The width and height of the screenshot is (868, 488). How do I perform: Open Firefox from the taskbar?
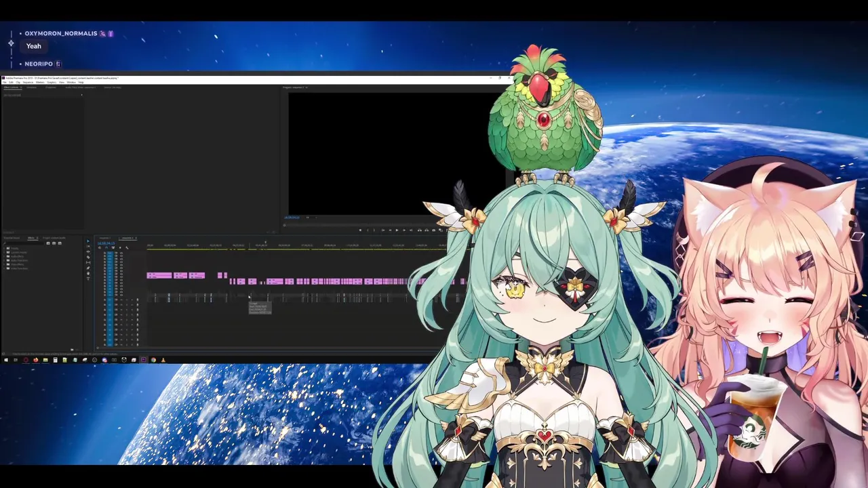[x=36, y=360]
